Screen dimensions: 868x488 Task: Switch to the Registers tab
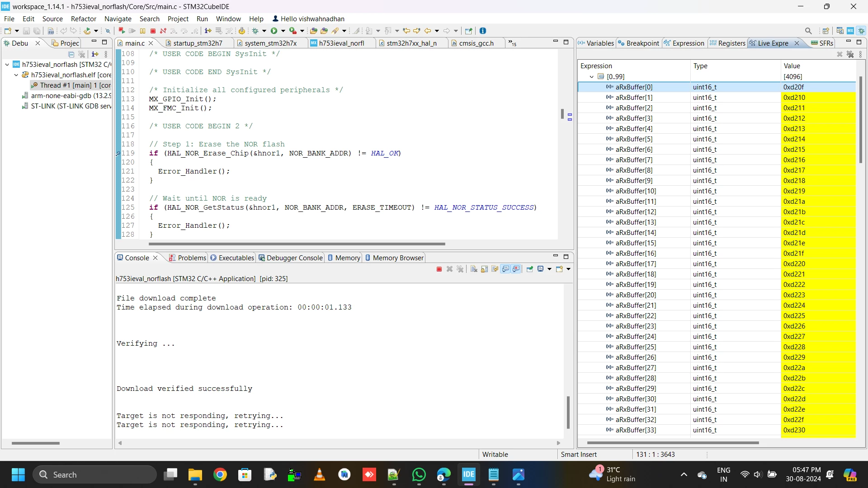pos(727,43)
